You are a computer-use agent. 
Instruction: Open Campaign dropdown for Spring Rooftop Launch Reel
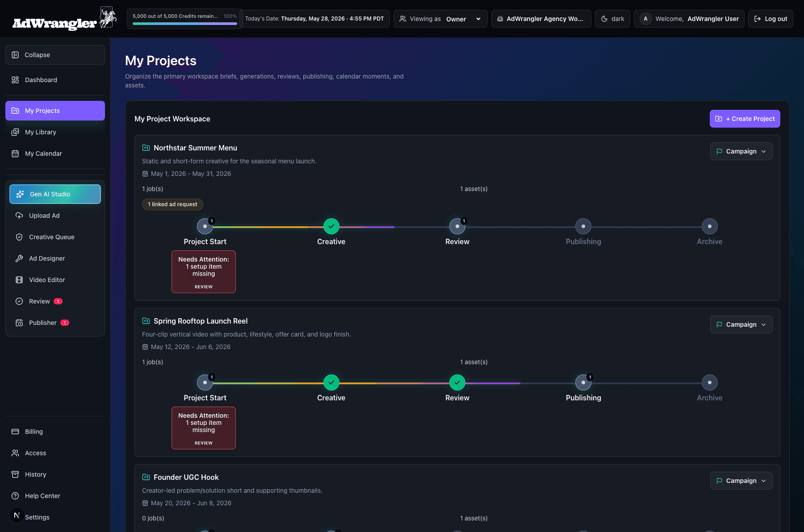741,324
